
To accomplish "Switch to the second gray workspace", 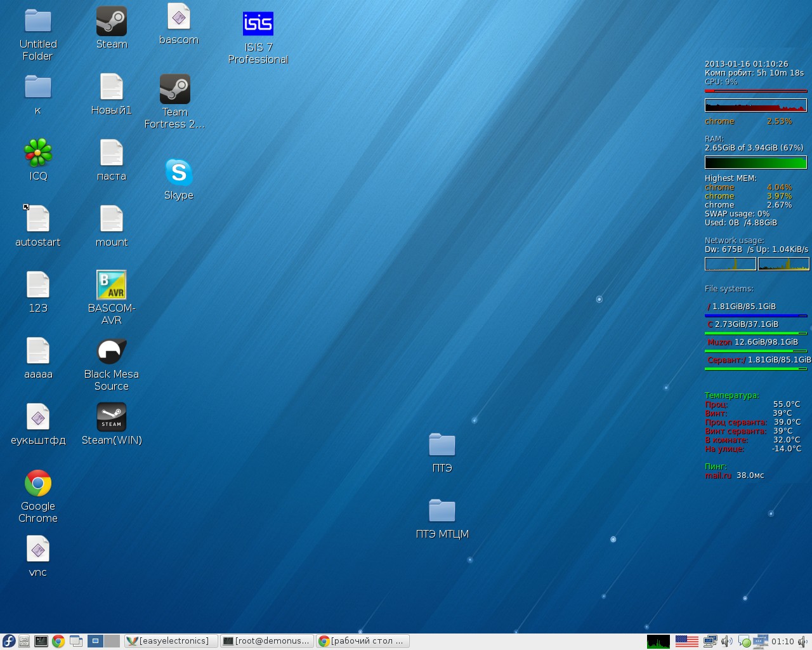I will [x=112, y=641].
